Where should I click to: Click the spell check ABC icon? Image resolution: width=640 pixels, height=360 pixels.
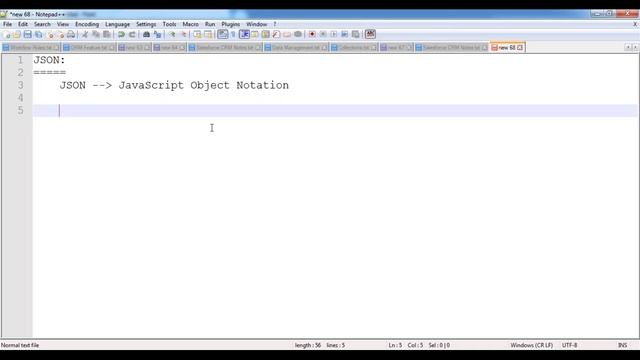point(370,35)
